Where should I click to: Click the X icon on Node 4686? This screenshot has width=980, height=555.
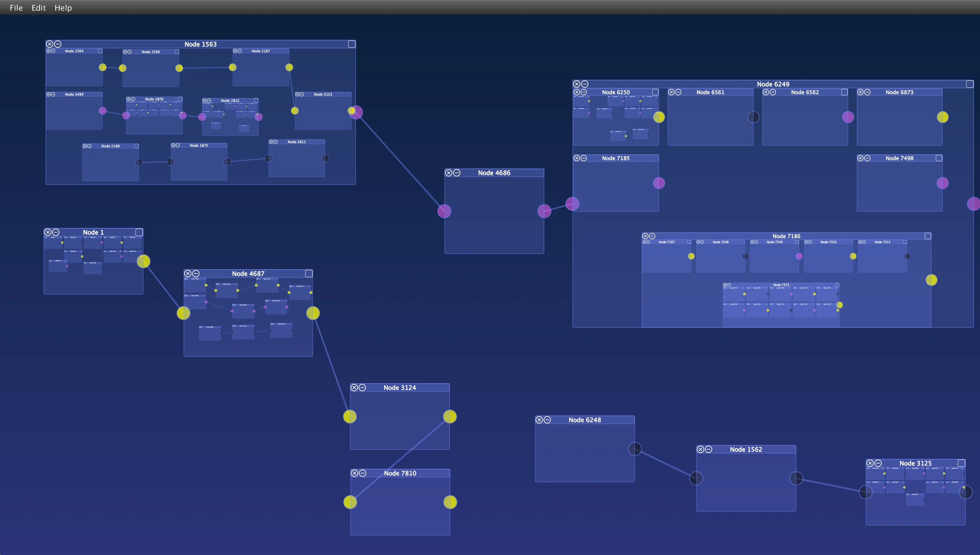click(x=449, y=173)
